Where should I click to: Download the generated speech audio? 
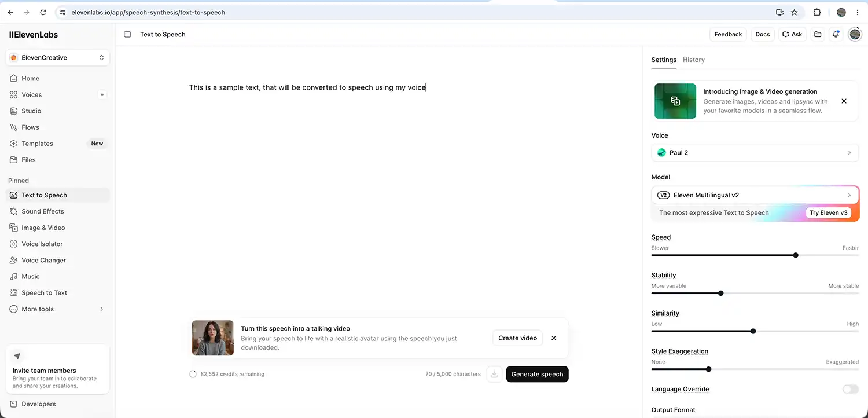click(494, 374)
